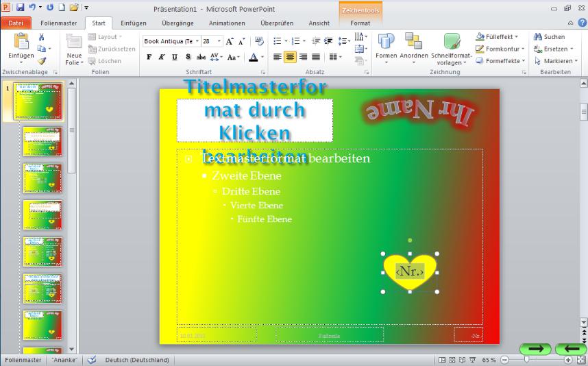Open the Formen shapes gallery

pos(386,47)
